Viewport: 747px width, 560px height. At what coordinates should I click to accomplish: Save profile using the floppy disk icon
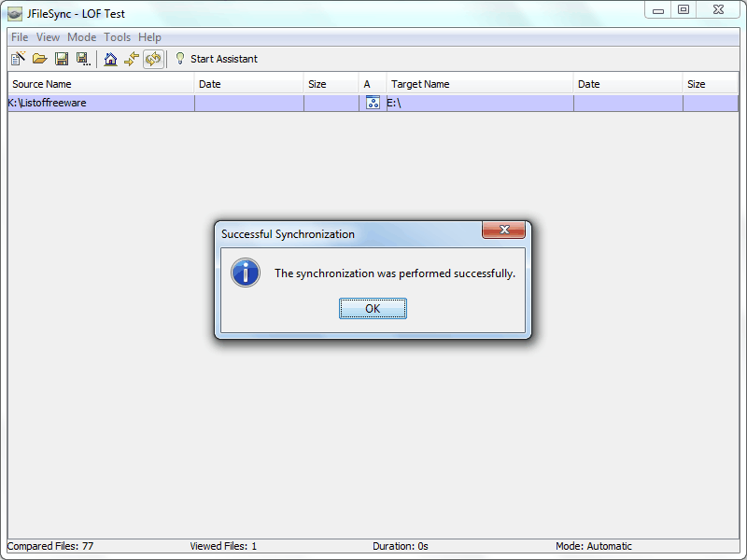pyautogui.click(x=62, y=59)
